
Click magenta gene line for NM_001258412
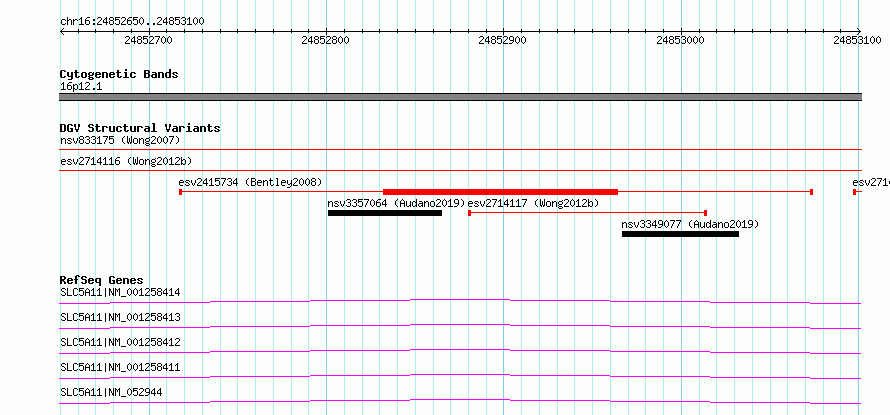pos(460,351)
